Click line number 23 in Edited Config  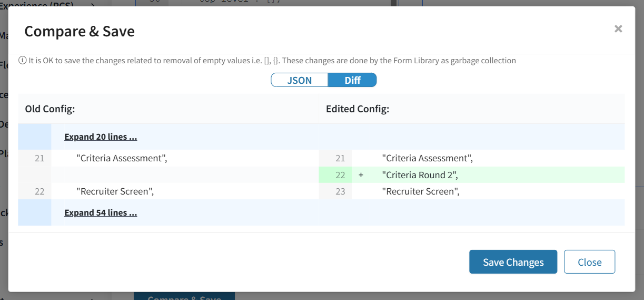pyautogui.click(x=340, y=191)
